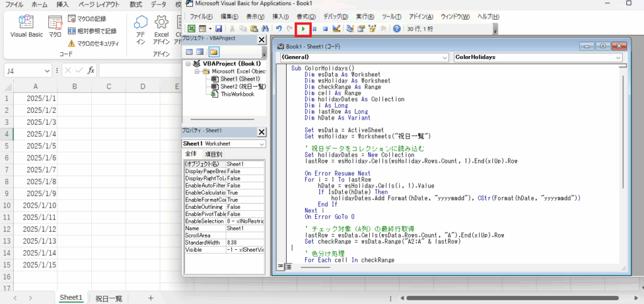Click the アドイン hexagon ribbon button

point(141,30)
